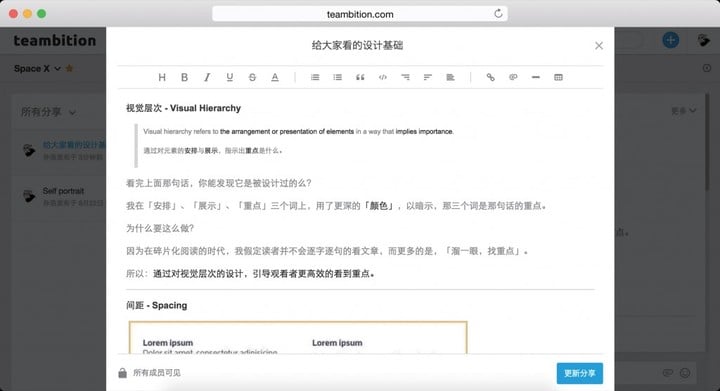Insert a horizontal rule

[535, 77]
